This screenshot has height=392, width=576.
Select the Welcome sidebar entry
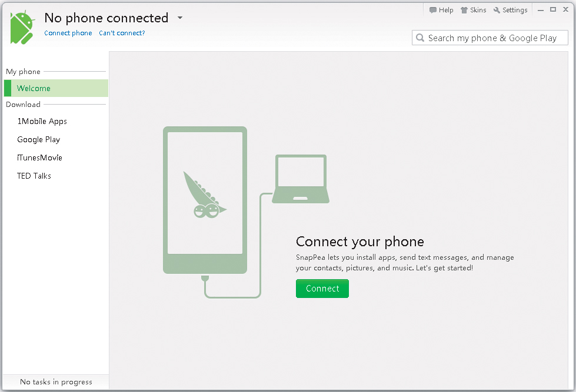[34, 88]
